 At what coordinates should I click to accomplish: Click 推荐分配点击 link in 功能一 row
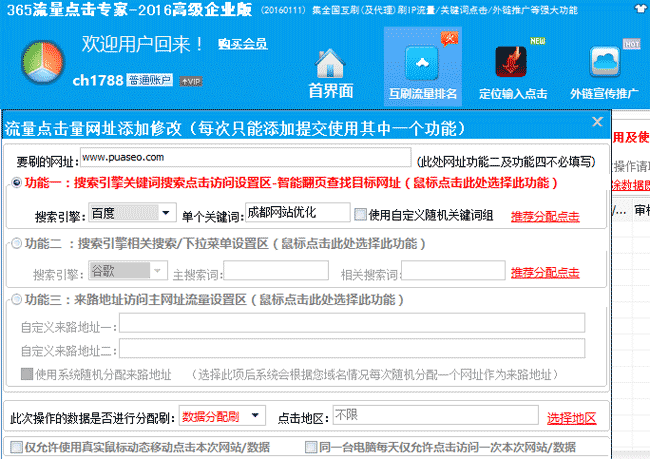pos(546,216)
